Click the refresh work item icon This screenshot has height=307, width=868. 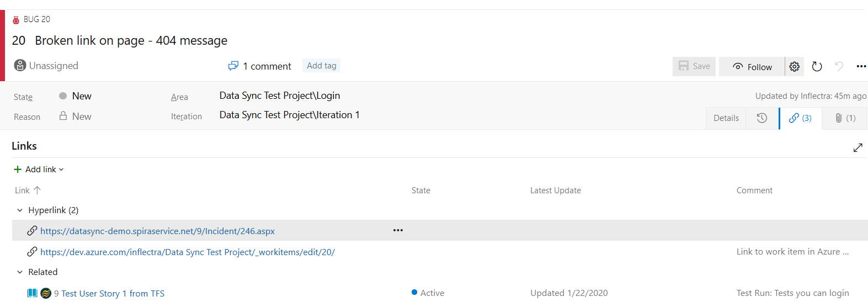click(x=817, y=67)
